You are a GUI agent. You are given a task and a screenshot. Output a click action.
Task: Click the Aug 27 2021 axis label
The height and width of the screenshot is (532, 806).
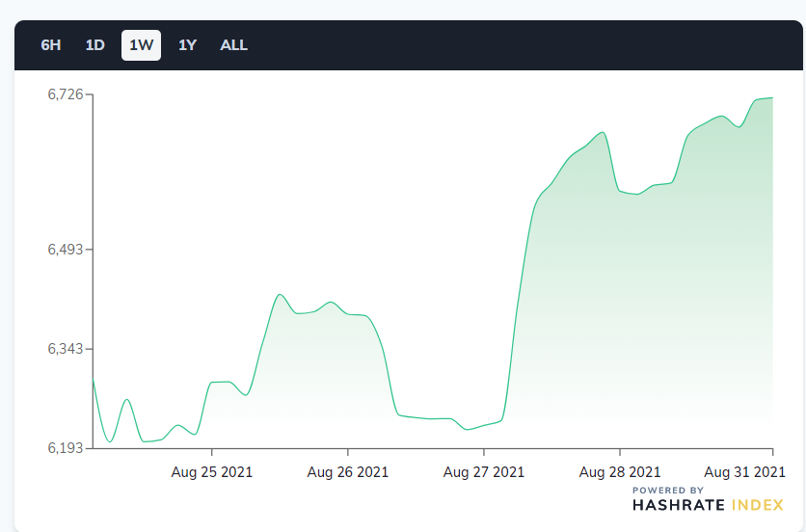tap(484, 472)
